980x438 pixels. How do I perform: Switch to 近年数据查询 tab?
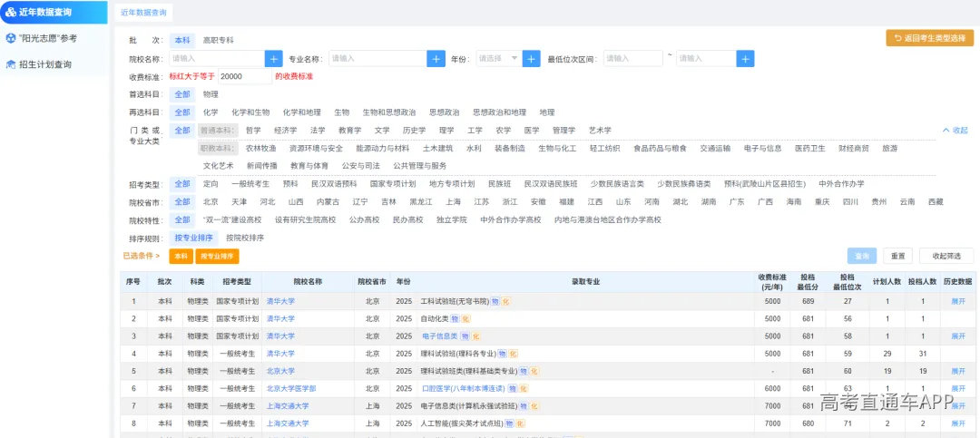tap(143, 12)
